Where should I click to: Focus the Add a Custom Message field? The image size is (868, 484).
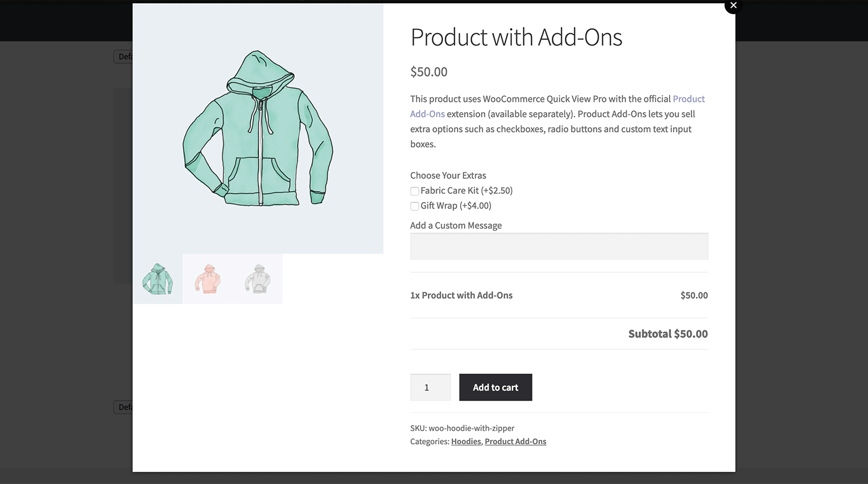click(x=559, y=247)
